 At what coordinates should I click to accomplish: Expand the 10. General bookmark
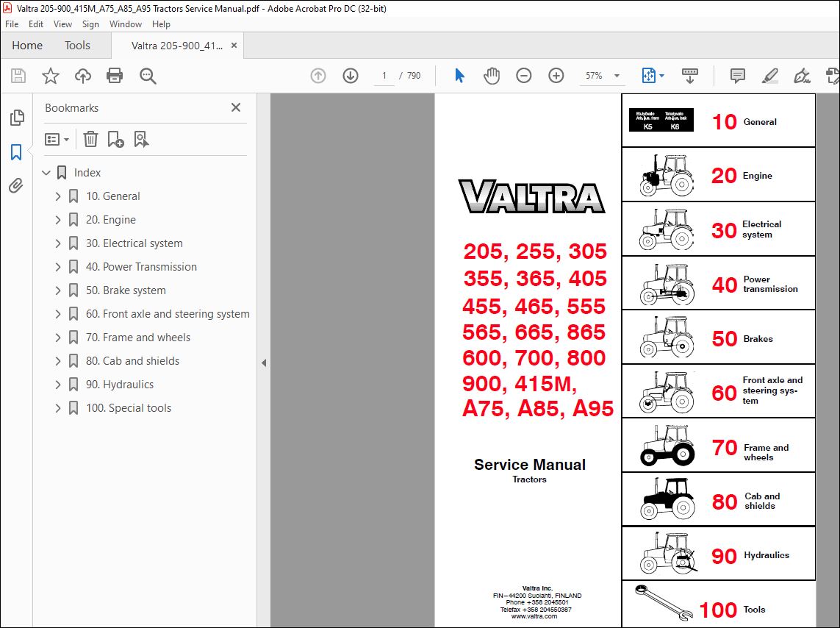click(58, 196)
